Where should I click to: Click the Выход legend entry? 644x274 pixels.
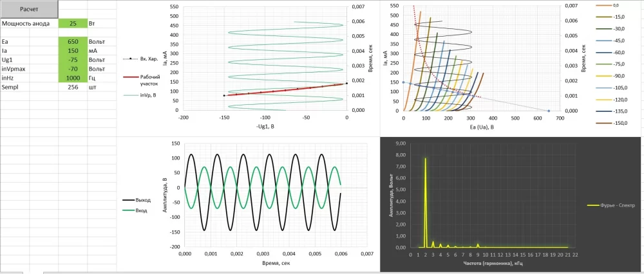(133, 200)
